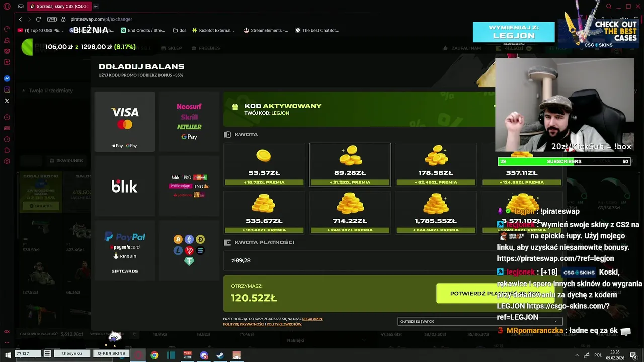This screenshot has width=644, height=362.
Task: Open The best ChatBot bookmark
Action: (x=317, y=30)
